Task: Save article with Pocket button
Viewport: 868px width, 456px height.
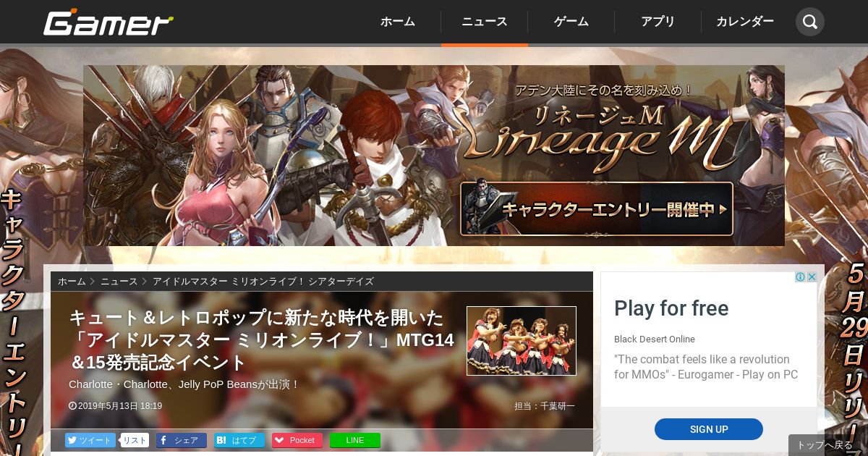Action: (x=297, y=440)
